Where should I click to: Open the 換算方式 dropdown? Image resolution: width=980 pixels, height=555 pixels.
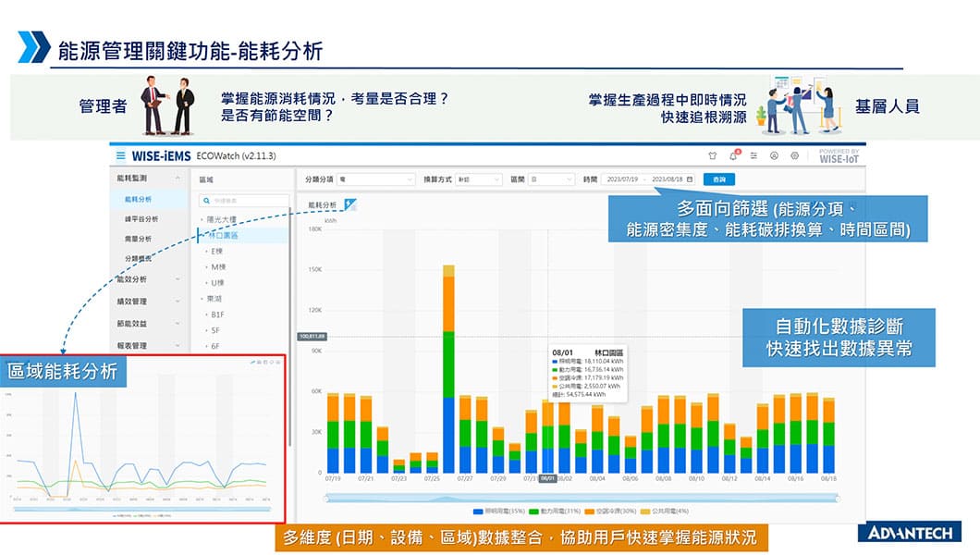click(478, 179)
